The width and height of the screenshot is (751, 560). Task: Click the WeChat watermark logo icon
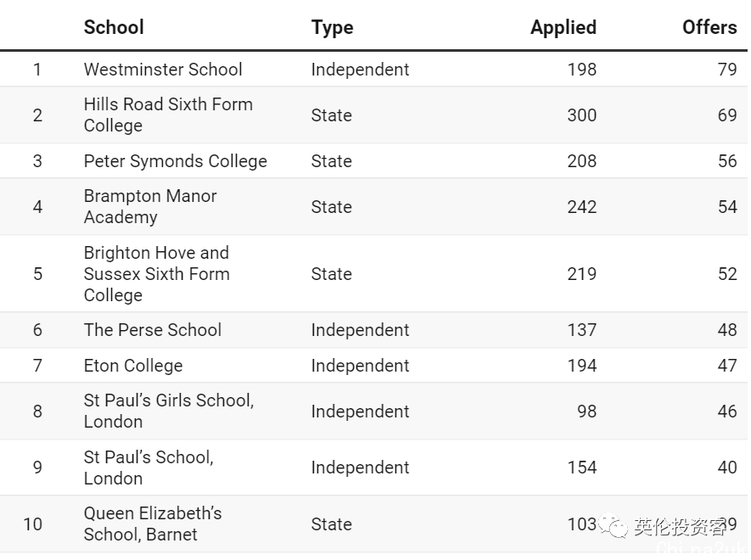(614, 527)
